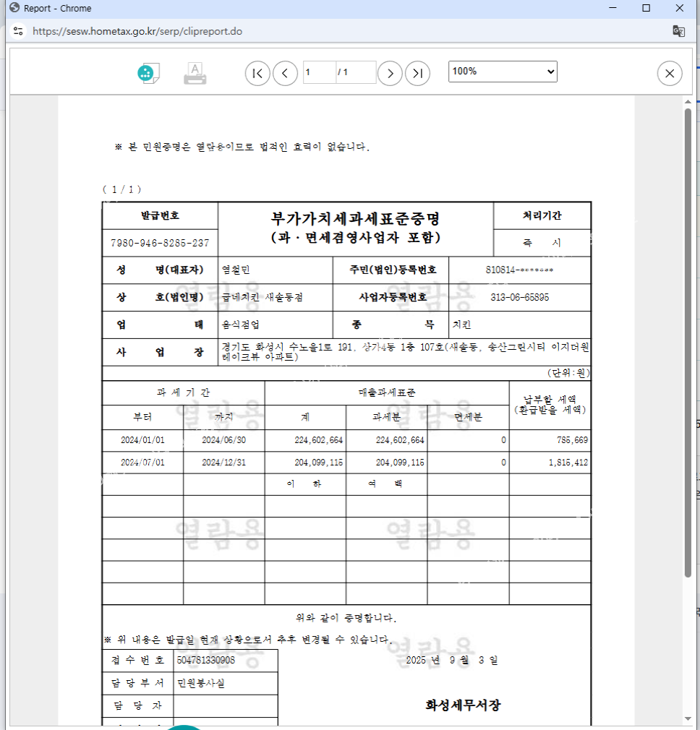700x730 pixels.
Task: Open Google Translate icon in address bar
Action: point(678,31)
